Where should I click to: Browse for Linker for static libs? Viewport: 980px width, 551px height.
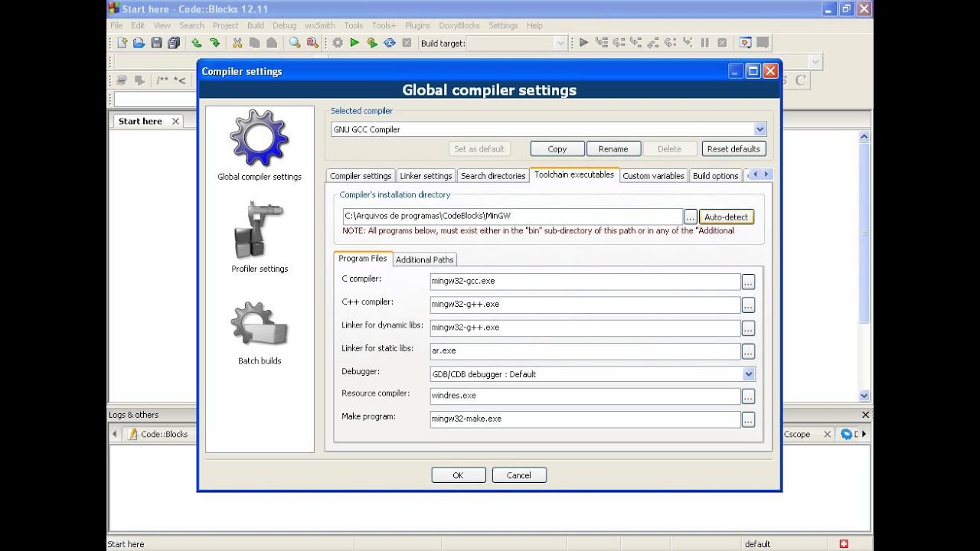[x=748, y=351]
